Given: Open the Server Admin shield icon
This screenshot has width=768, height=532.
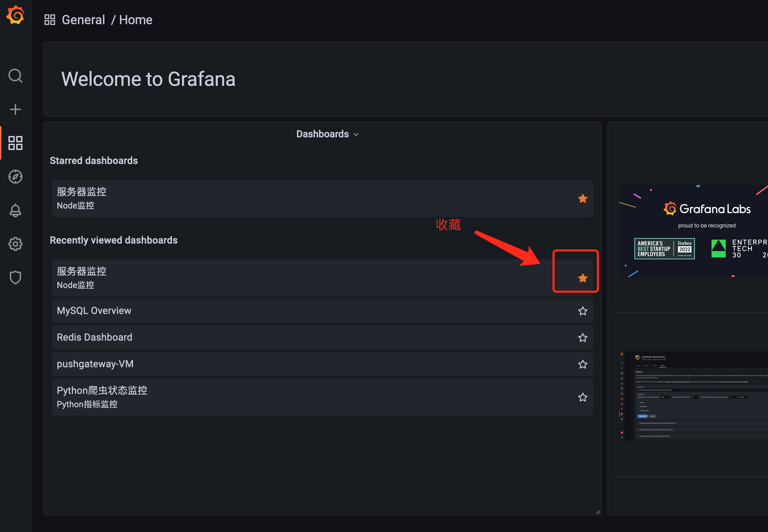Looking at the screenshot, I should click(x=15, y=278).
